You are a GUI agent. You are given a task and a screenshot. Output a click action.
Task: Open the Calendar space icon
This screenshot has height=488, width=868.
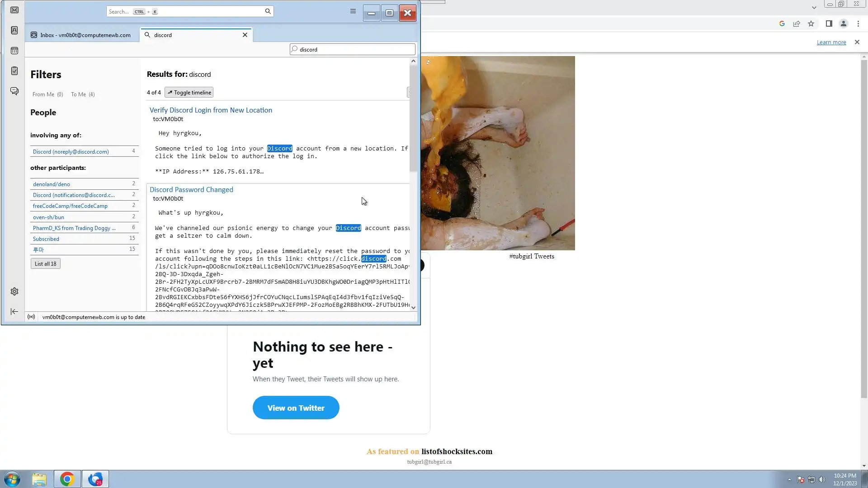pos(14,51)
